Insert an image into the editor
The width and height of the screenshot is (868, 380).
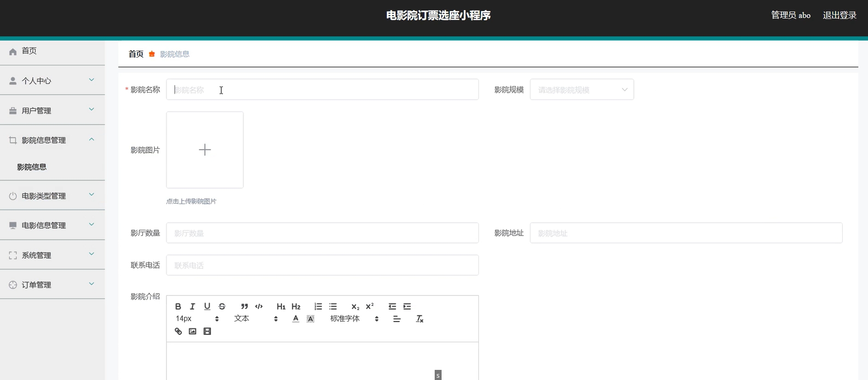(x=193, y=331)
